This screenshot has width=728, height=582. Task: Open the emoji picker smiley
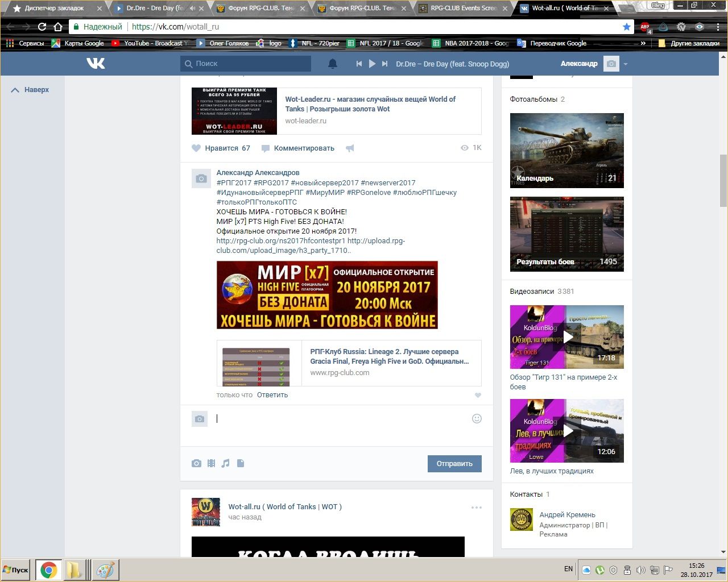coord(477,419)
